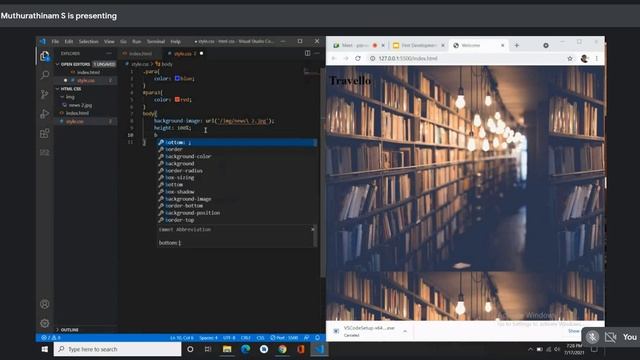640x360 pixels.
Task: Click the red color swatch in #para1 rule
Action: click(177, 100)
